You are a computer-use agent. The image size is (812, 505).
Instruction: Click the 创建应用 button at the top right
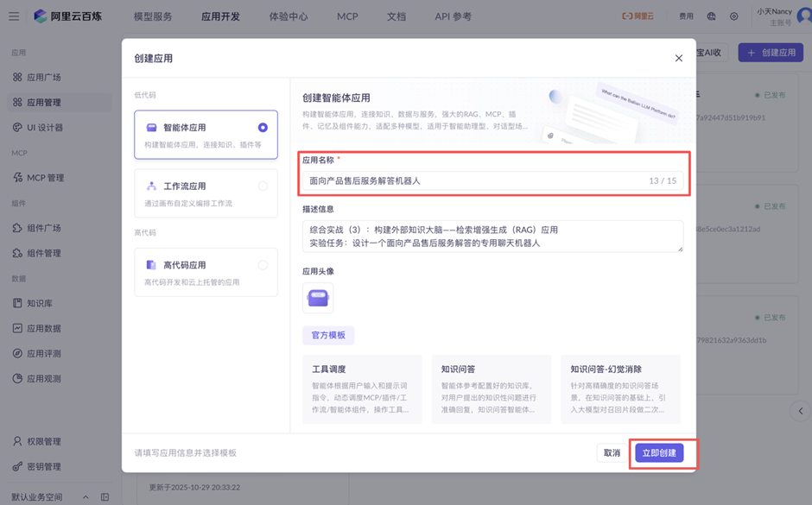coord(771,53)
